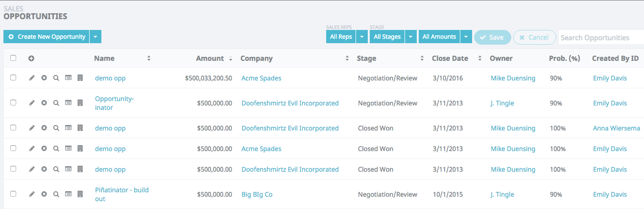
Task: Click the building icon on Piñatinator row
Action: (x=80, y=194)
